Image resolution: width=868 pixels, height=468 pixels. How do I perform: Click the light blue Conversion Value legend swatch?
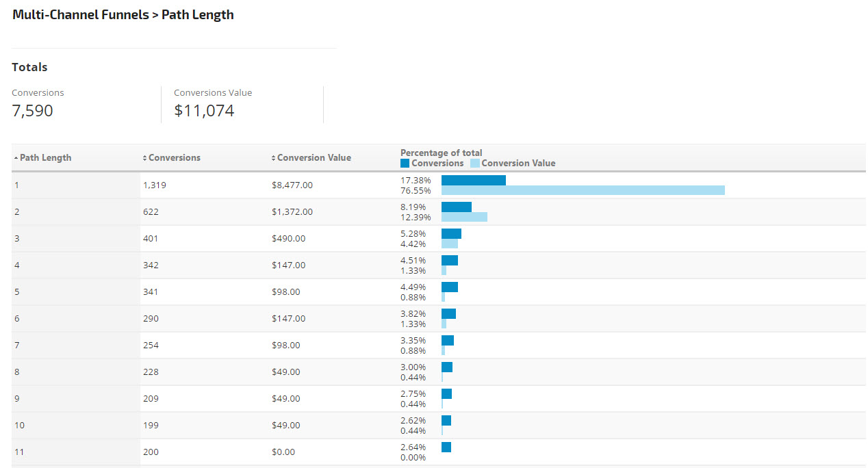click(474, 164)
